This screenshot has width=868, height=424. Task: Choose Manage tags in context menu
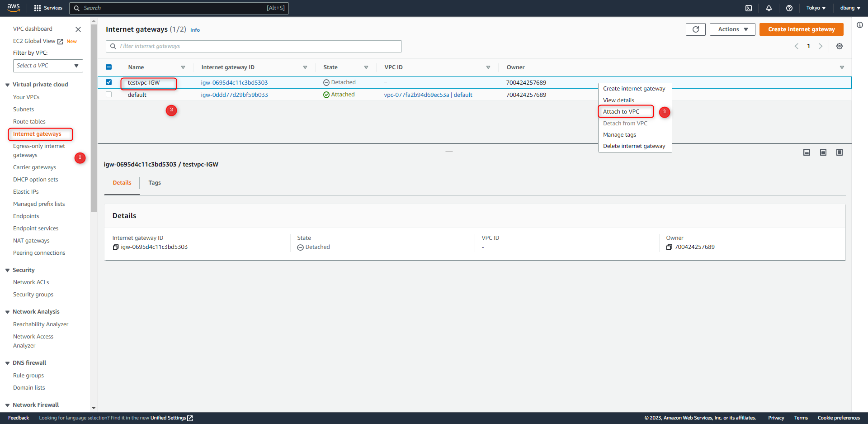619,135
